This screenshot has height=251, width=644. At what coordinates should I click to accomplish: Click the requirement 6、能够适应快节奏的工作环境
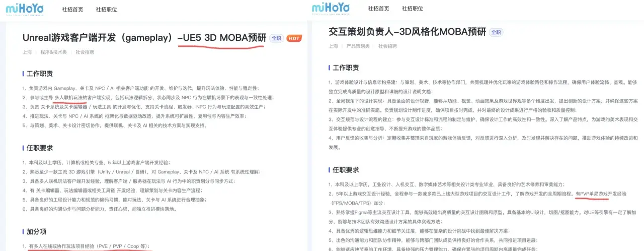click(x=433, y=248)
